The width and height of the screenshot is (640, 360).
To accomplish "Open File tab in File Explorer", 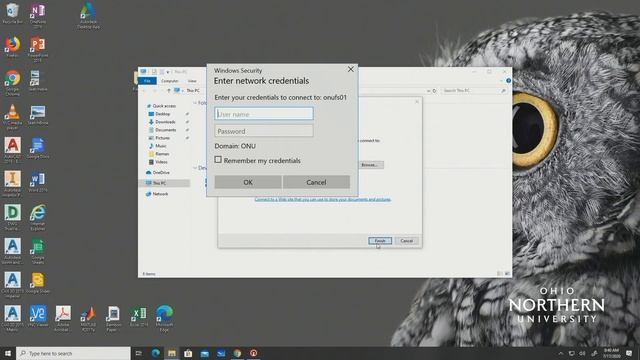I will click(147, 81).
